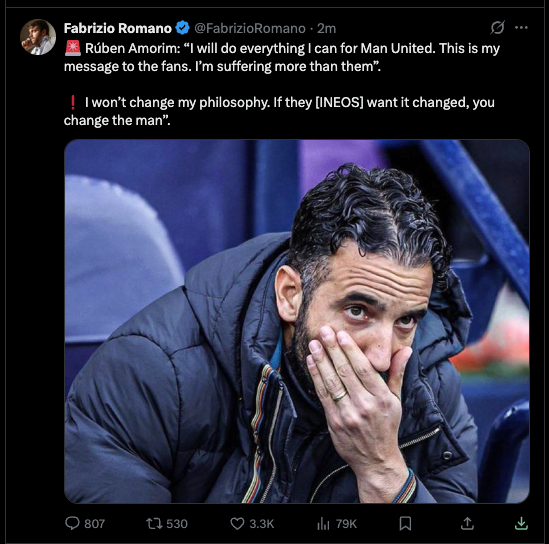549x544 pixels.
Task: Reply using the speech bubble icon
Action: [72, 523]
